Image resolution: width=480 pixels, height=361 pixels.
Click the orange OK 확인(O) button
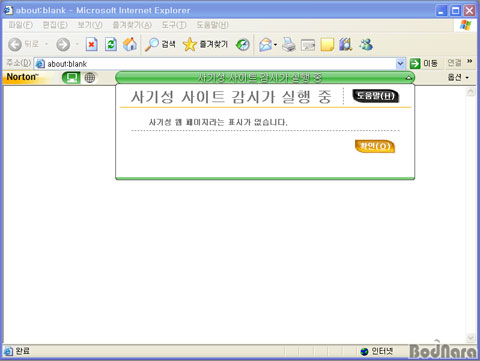(375, 146)
